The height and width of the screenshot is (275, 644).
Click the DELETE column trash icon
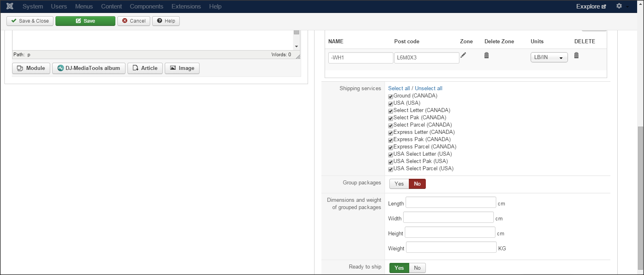pos(576,55)
